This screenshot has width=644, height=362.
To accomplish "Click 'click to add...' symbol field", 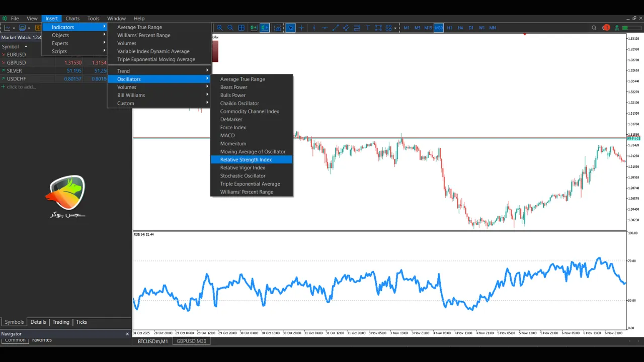I will [x=21, y=86].
